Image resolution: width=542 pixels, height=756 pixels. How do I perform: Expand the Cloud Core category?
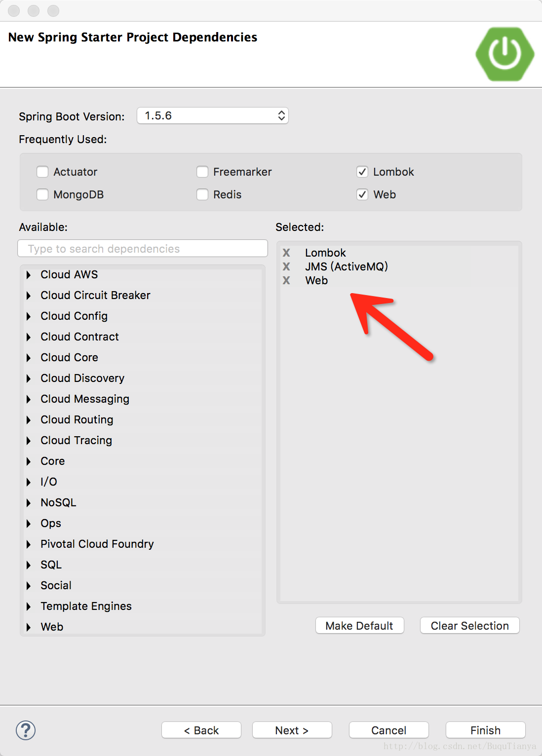pos(29,358)
